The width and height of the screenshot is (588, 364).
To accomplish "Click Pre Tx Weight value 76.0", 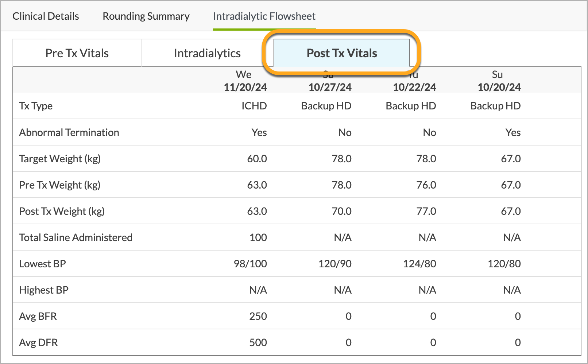I will tap(426, 185).
